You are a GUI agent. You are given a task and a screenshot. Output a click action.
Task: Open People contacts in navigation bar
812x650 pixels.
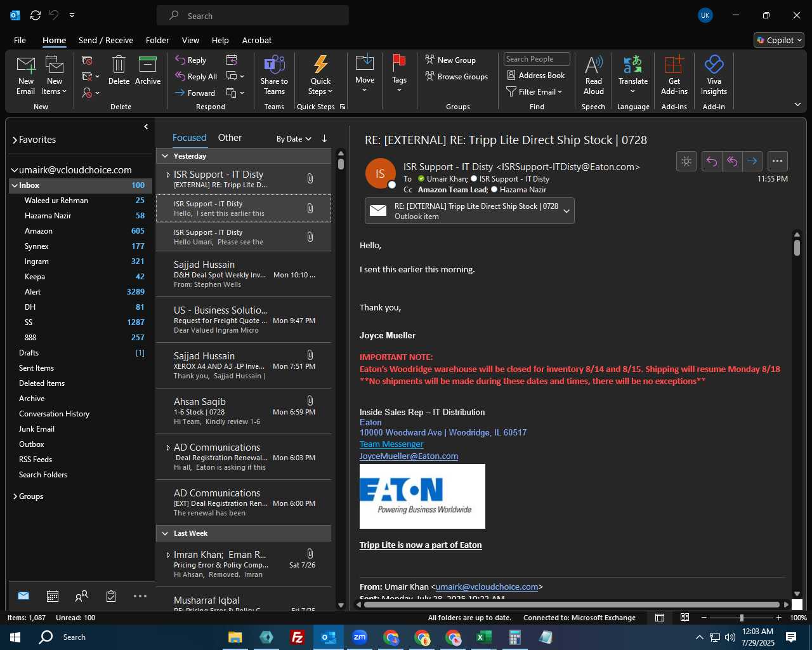pos(81,596)
